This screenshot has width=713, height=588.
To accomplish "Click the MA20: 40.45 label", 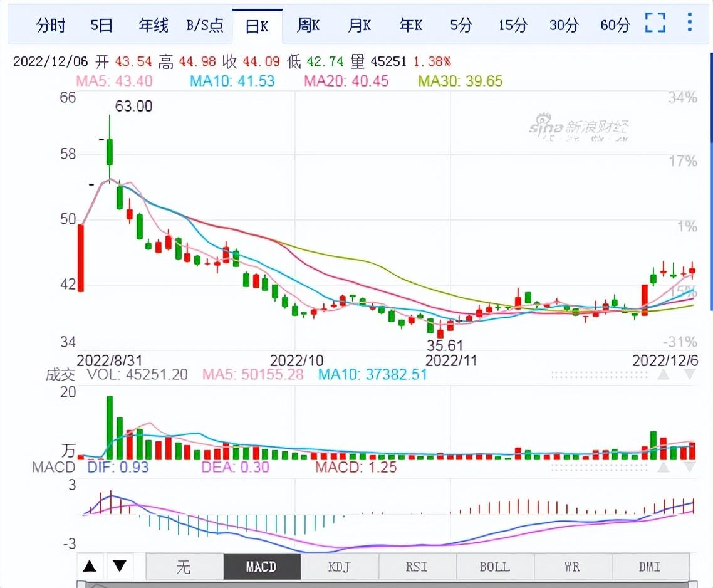I will coord(346,81).
